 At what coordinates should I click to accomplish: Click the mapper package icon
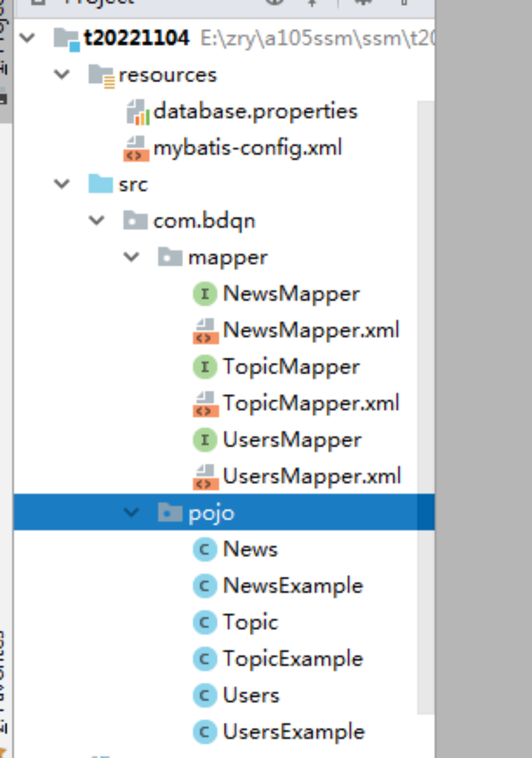click(x=170, y=256)
